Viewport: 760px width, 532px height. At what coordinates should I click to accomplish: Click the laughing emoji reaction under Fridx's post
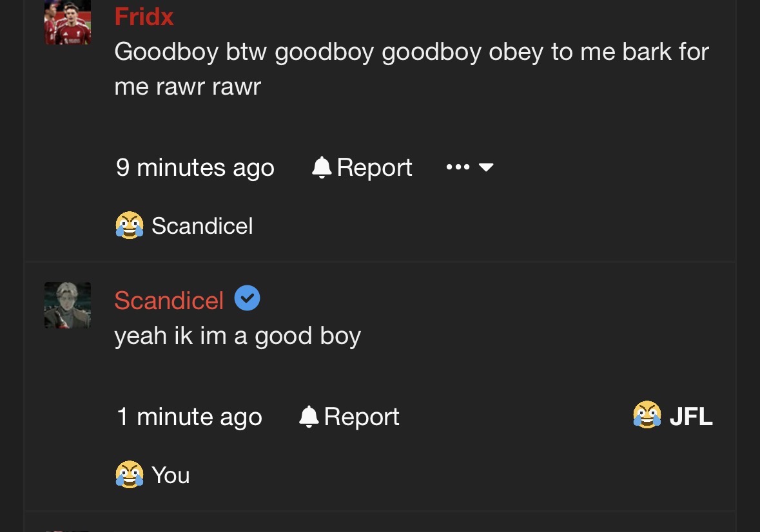(x=129, y=226)
